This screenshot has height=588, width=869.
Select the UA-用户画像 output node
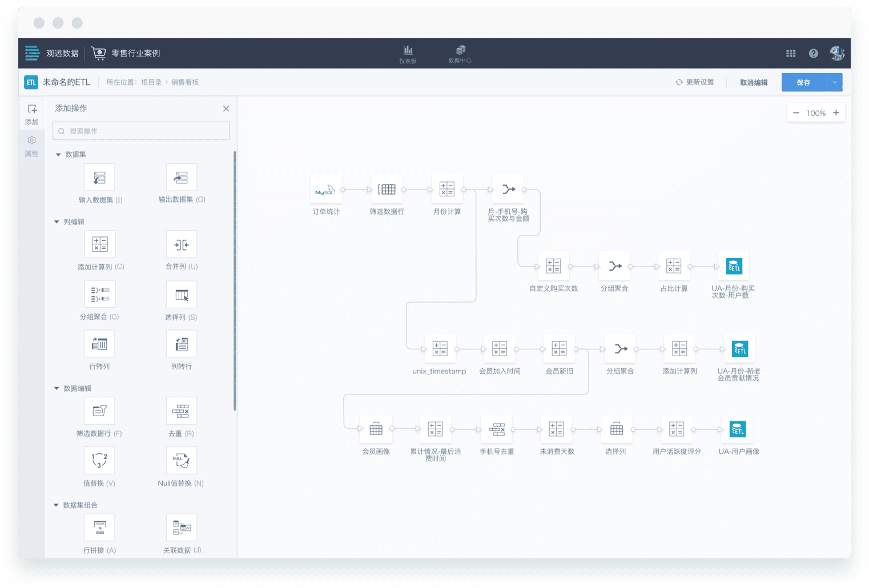tap(737, 429)
